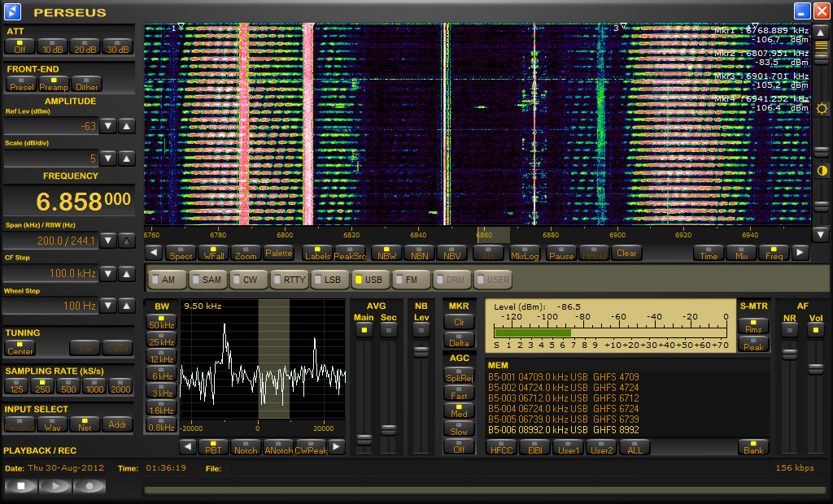Select SAM demodulation mode
833x504 pixels.
207,280
